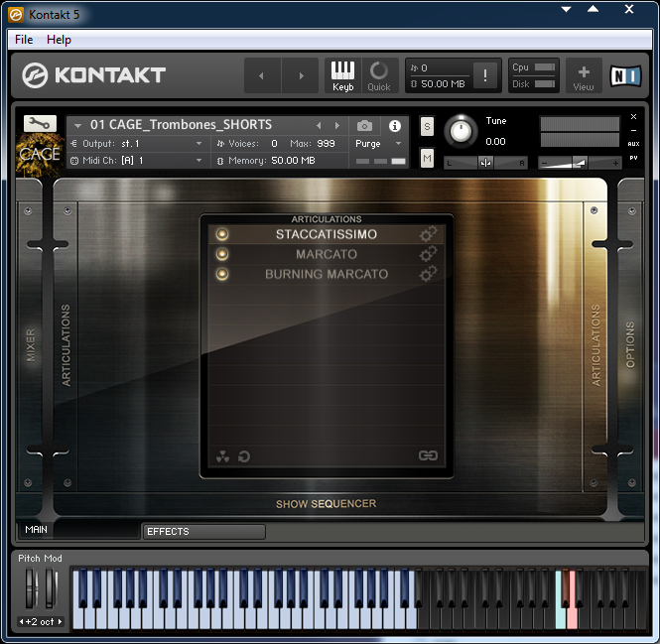Image resolution: width=660 pixels, height=644 pixels.
Task: Open left ARTICULATIONS side panel
Action: point(66,345)
